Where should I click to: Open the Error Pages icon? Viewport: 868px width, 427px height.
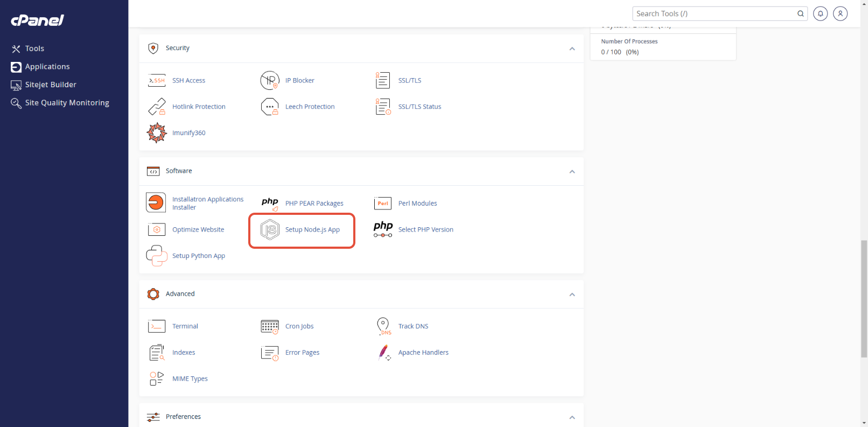(x=270, y=353)
